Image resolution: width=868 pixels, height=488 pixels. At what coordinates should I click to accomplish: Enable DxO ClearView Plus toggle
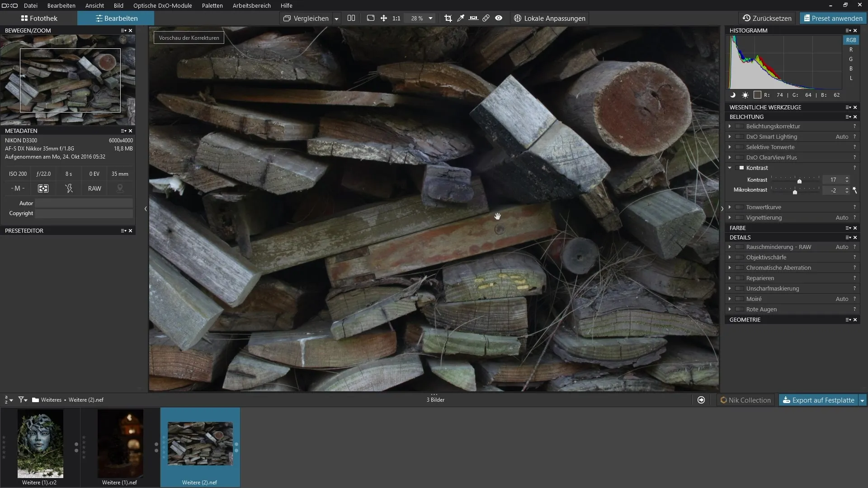click(x=740, y=158)
